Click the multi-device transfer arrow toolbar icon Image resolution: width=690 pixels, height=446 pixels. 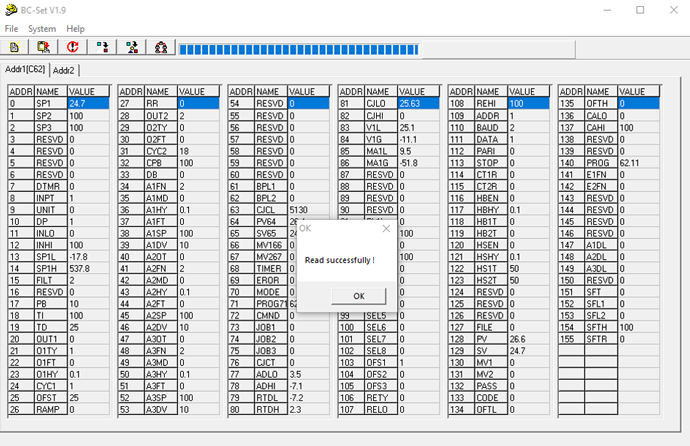(132, 47)
